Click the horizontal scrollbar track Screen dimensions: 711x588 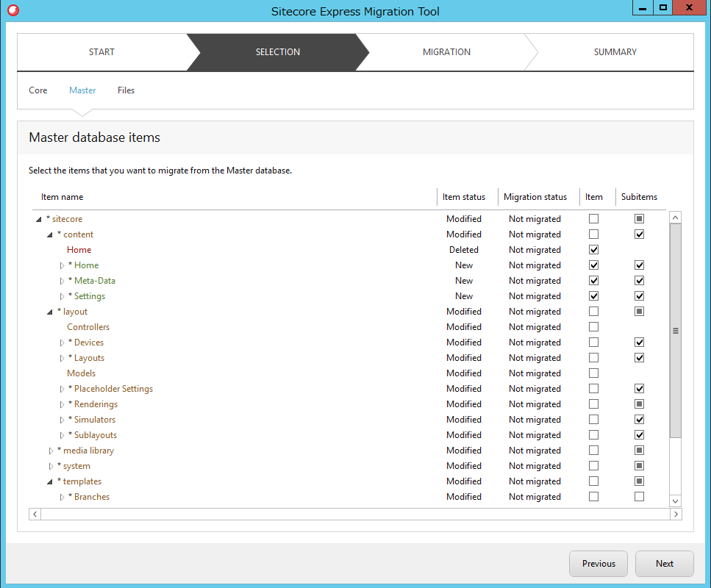[x=356, y=514]
